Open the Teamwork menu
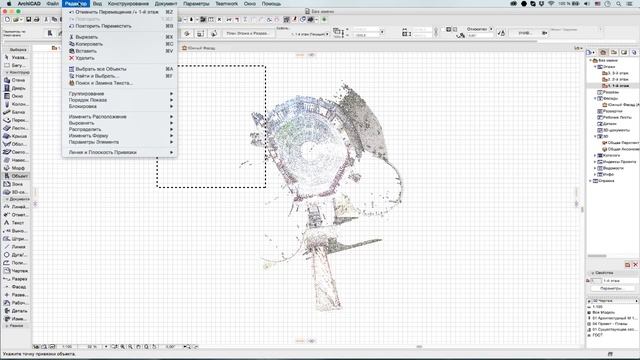 click(x=227, y=4)
